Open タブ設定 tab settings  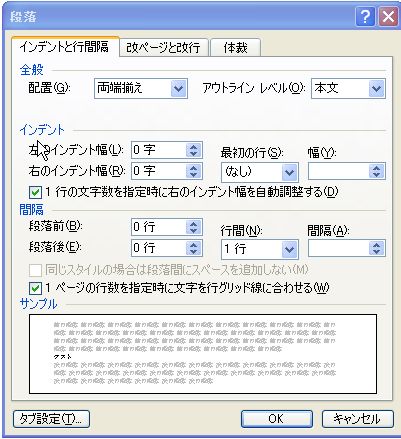[x=51, y=419]
